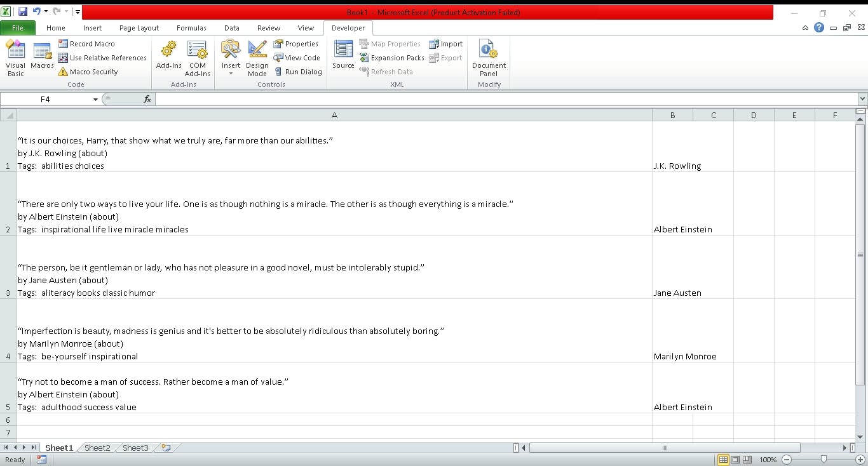Screen dimensions: 868x466
Task: Open the Document Panel
Action: point(489,58)
